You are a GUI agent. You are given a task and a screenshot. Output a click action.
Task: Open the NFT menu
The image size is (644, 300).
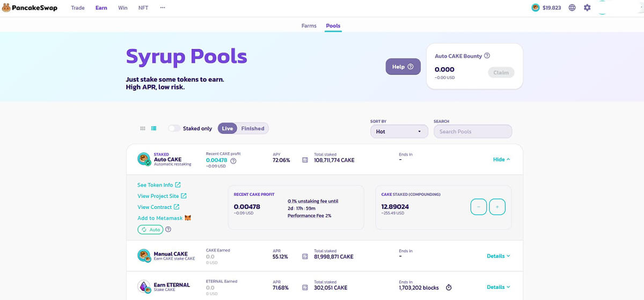tap(143, 8)
